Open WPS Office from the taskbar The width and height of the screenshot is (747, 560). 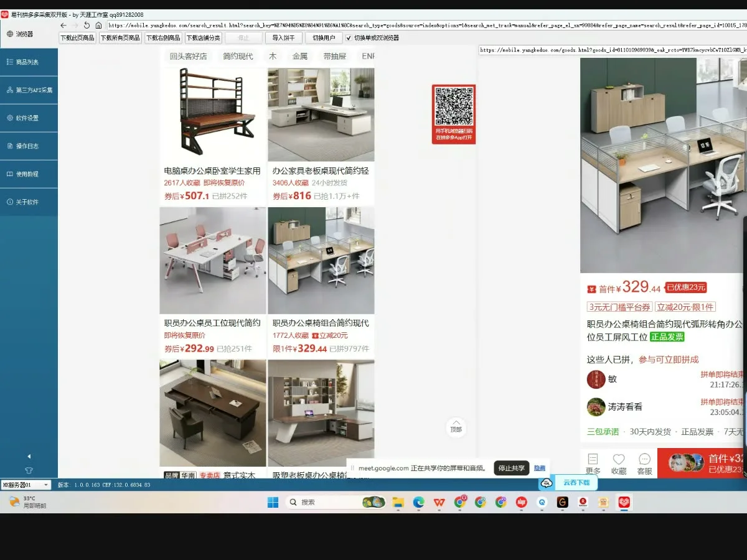pyautogui.click(x=439, y=502)
